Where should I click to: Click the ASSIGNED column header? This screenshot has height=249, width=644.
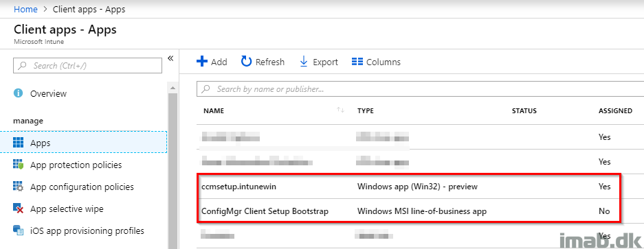[x=615, y=110]
